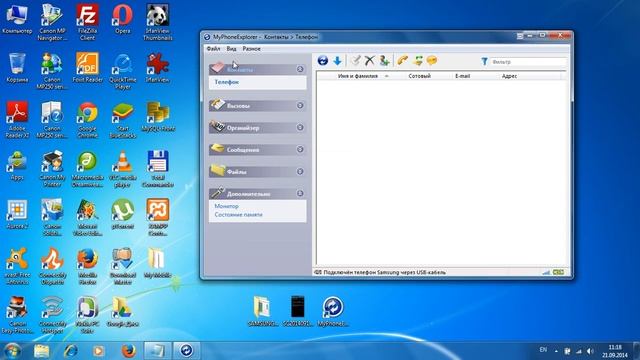Click the add new contact toolbar icon
Image resolution: width=640 pixels, height=360 pixels.
(x=384, y=61)
